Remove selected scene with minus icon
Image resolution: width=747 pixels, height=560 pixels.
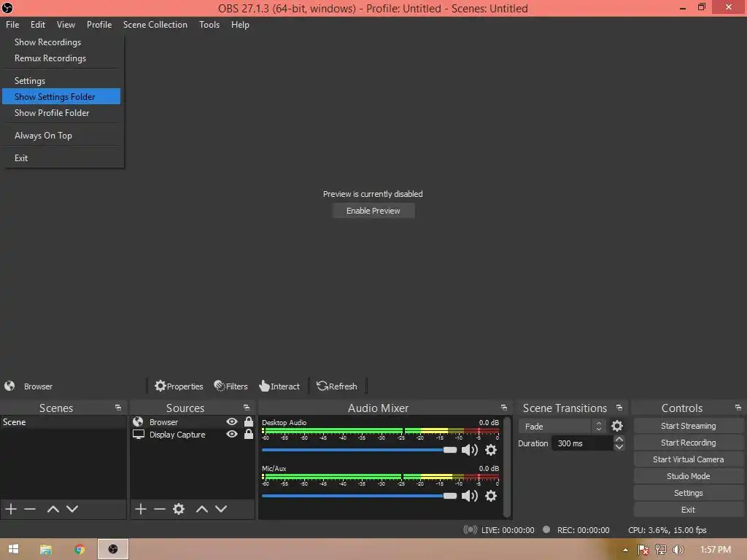click(30, 508)
